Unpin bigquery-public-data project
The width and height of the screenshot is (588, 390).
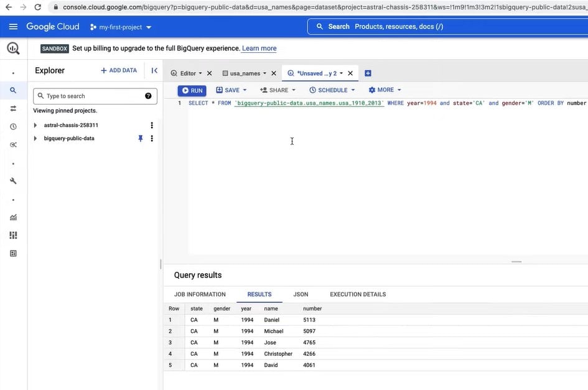(140, 138)
